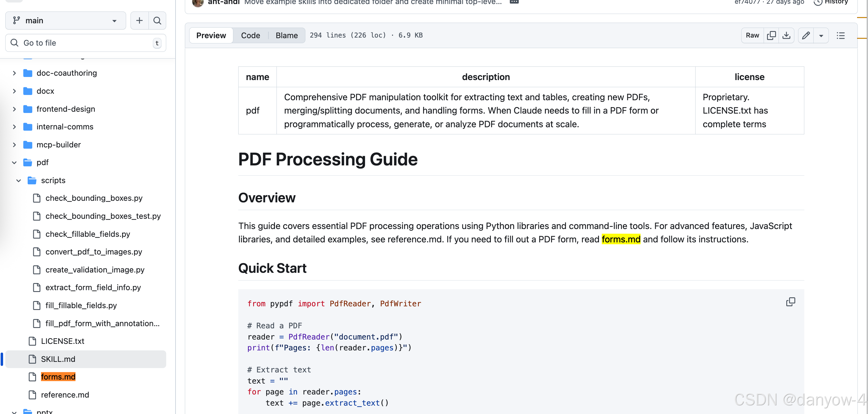Copy raw file contents icon

point(771,35)
